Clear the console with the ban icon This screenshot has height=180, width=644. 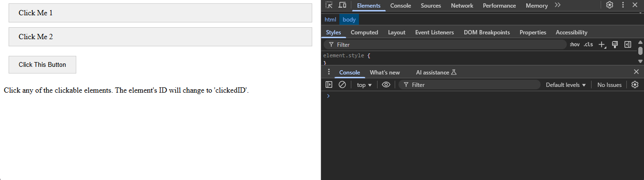pyautogui.click(x=342, y=85)
